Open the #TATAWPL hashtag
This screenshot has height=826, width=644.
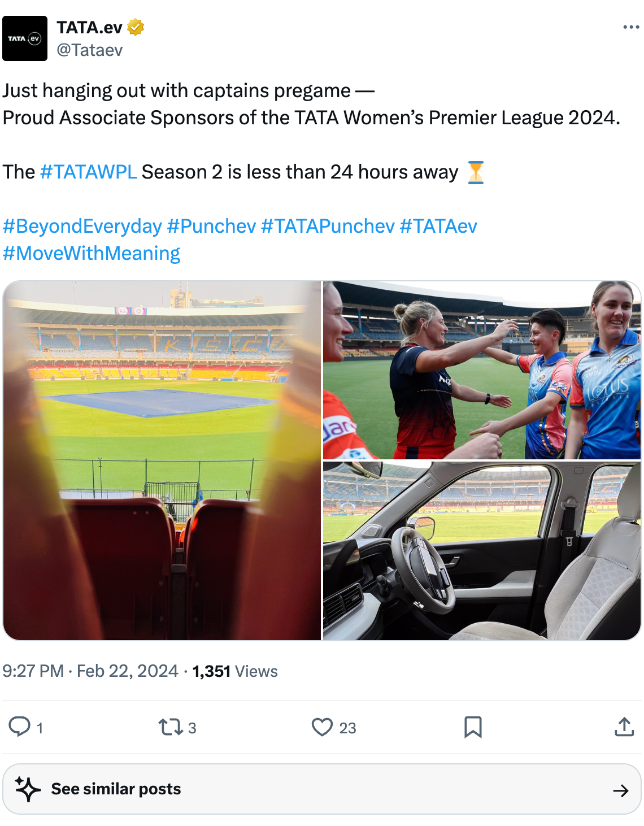[x=88, y=172]
